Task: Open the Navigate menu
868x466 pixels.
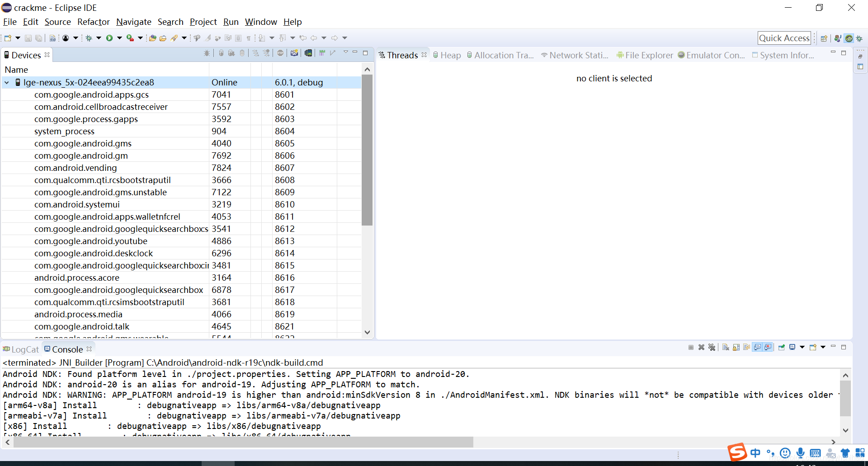Action: pos(134,22)
